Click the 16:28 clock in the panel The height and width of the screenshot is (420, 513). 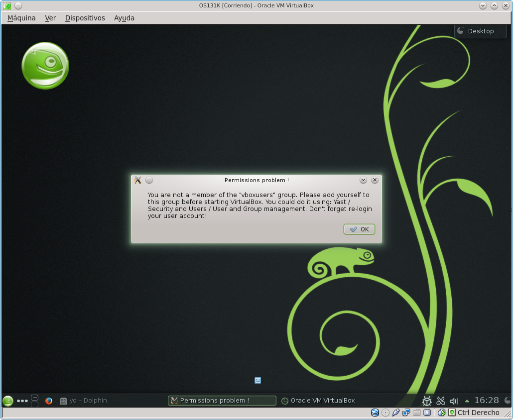[487, 401]
